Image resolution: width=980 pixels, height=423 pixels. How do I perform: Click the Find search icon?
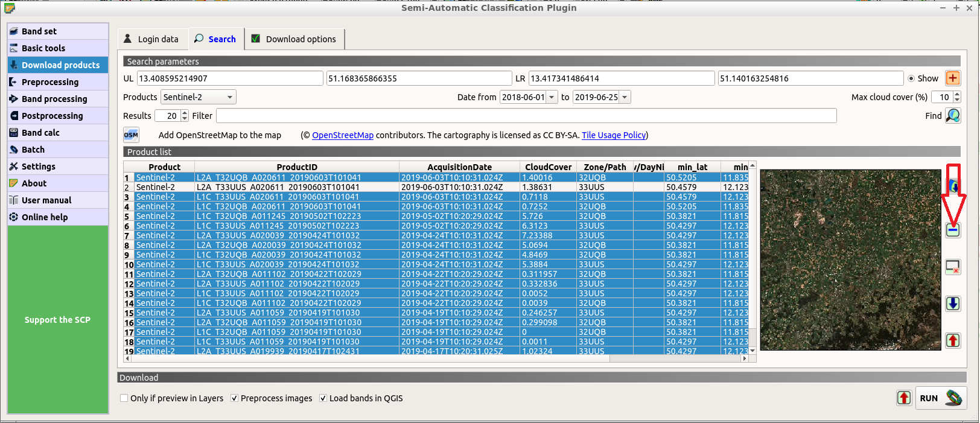tap(953, 115)
